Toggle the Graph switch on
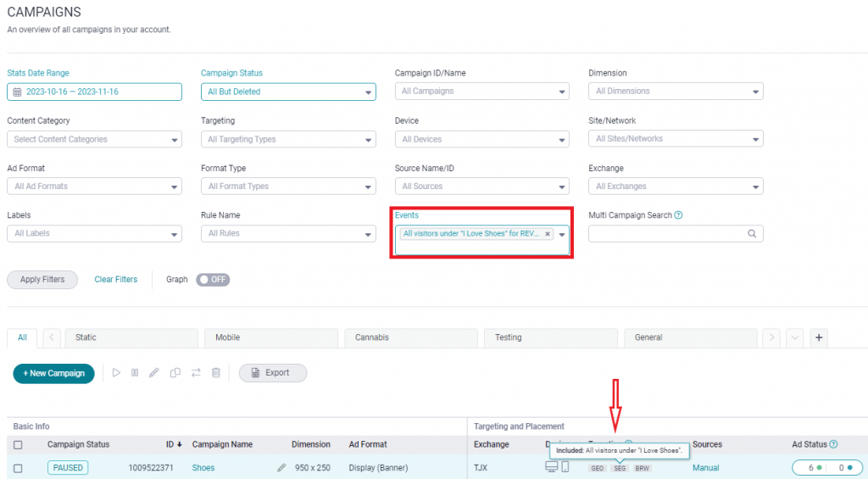 coord(213,280)
